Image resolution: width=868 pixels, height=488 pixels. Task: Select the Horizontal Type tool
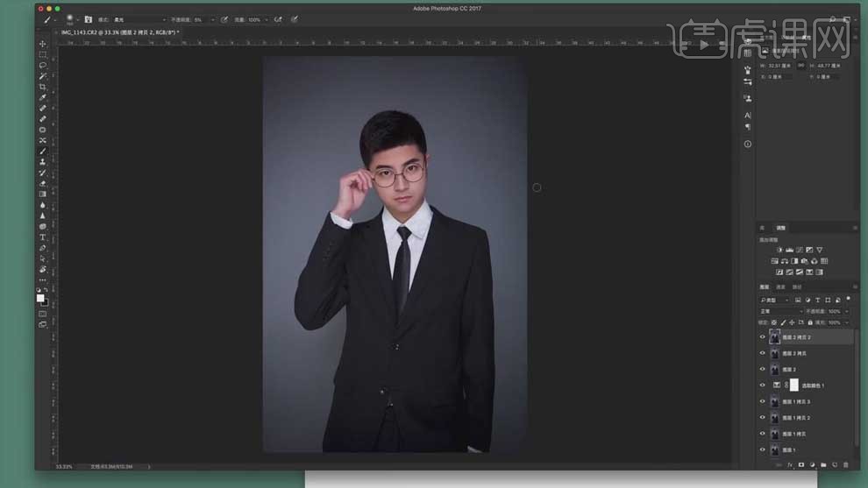point(43,237)
